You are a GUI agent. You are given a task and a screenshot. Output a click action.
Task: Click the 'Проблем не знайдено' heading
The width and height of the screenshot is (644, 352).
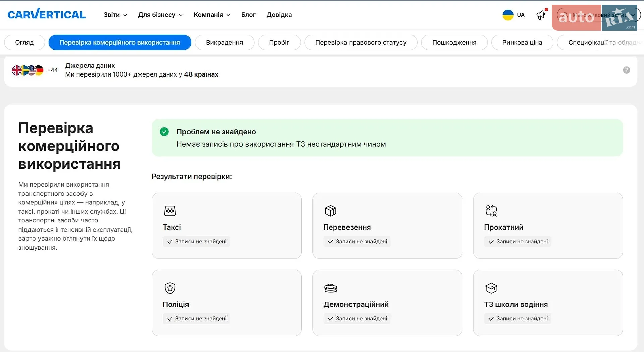tap(216, 132)
